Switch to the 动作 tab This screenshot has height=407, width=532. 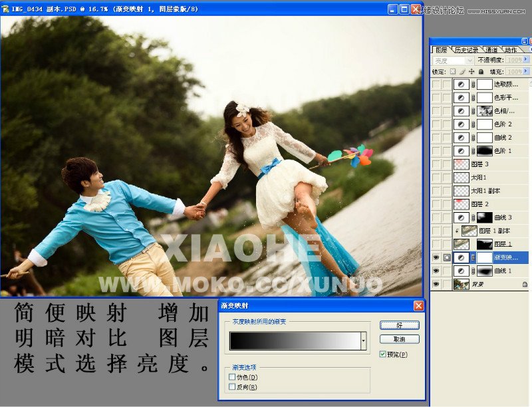[x=511, y=50]
